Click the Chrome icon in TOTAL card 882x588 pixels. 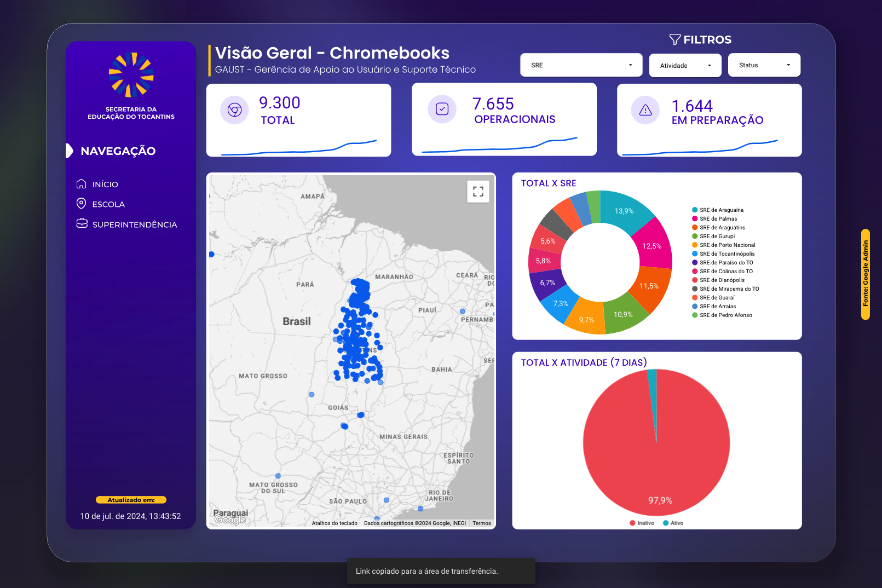pos(234,110)
